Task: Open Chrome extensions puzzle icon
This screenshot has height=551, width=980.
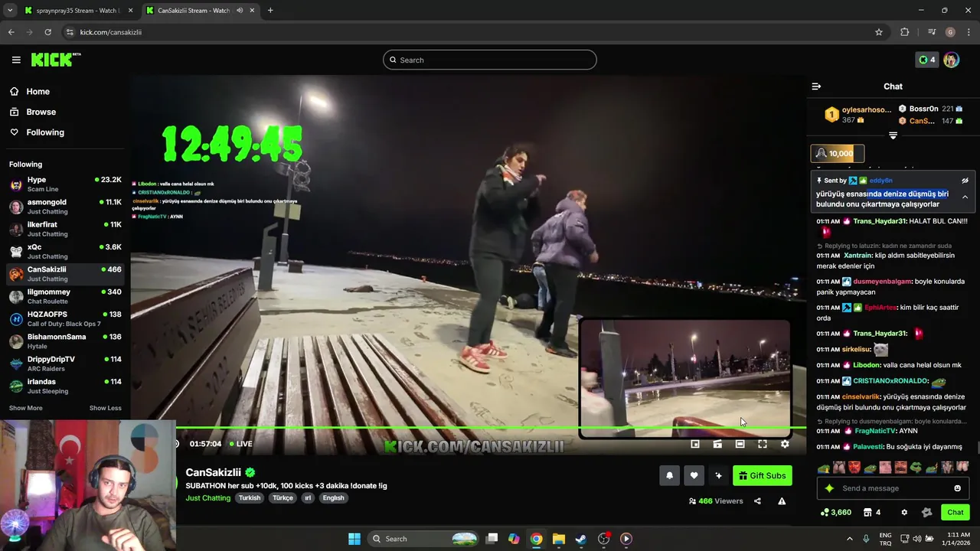Action: [x=904, y=32]
